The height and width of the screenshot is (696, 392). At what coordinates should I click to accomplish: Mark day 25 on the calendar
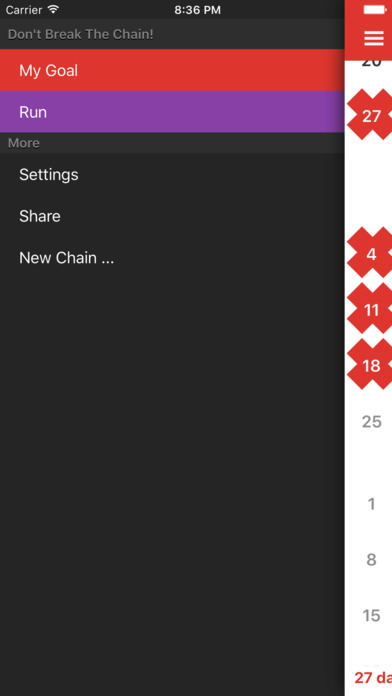click(x=372, y=421)
